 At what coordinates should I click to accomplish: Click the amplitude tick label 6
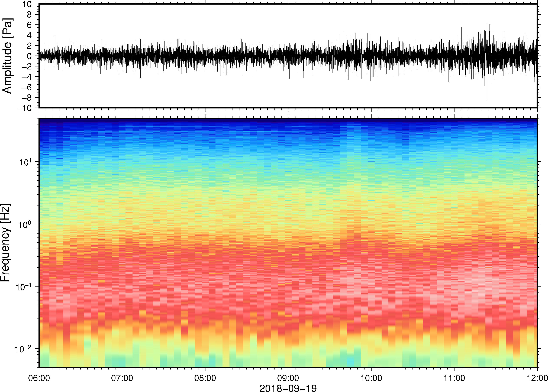pos(30,25)
